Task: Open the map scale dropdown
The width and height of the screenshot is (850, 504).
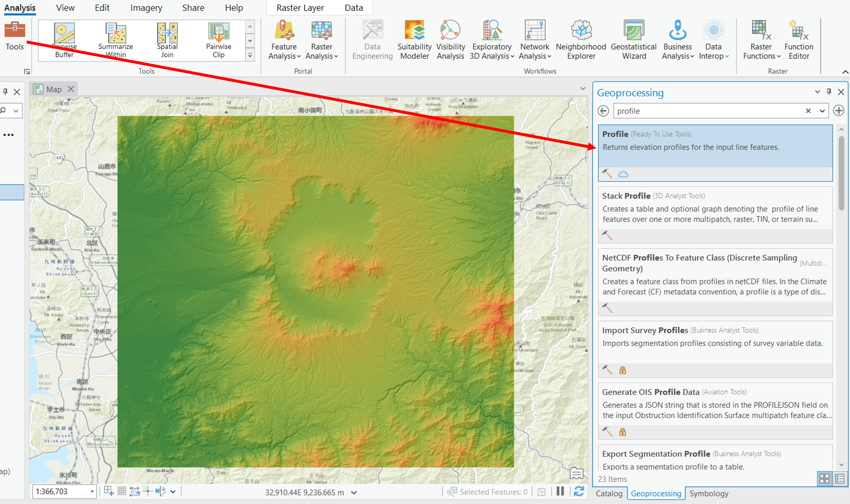Action: pos(92,491)
